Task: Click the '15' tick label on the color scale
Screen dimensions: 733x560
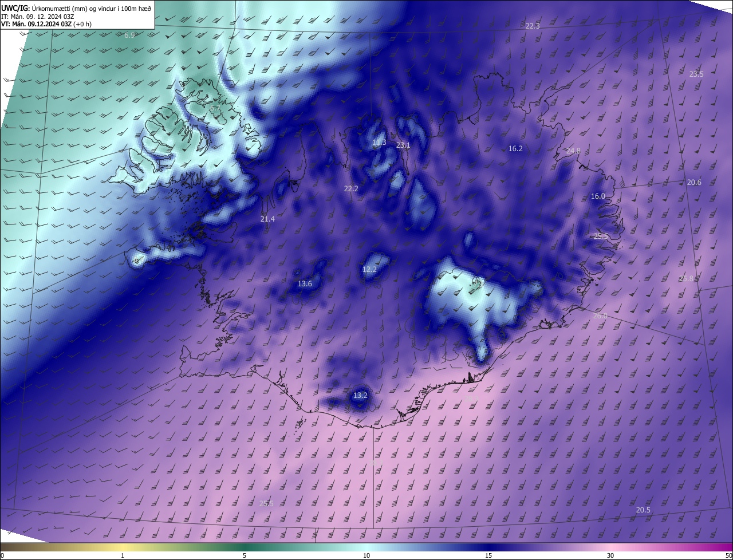Action: tap(488, 555)
